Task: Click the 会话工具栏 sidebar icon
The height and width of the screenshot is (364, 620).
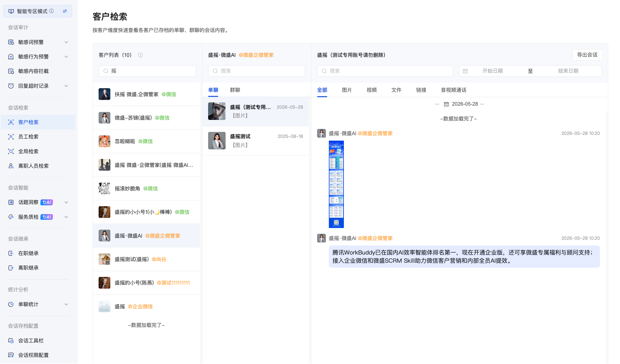Action: (x=11, y=341)
